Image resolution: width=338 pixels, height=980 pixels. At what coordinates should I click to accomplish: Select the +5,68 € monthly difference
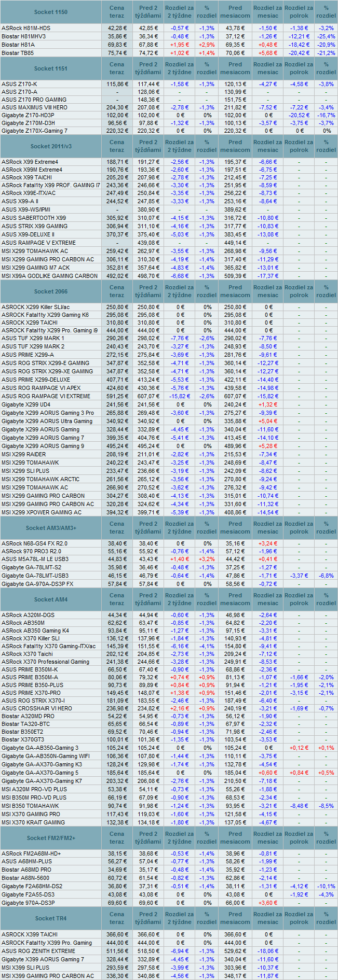(268, 53)
